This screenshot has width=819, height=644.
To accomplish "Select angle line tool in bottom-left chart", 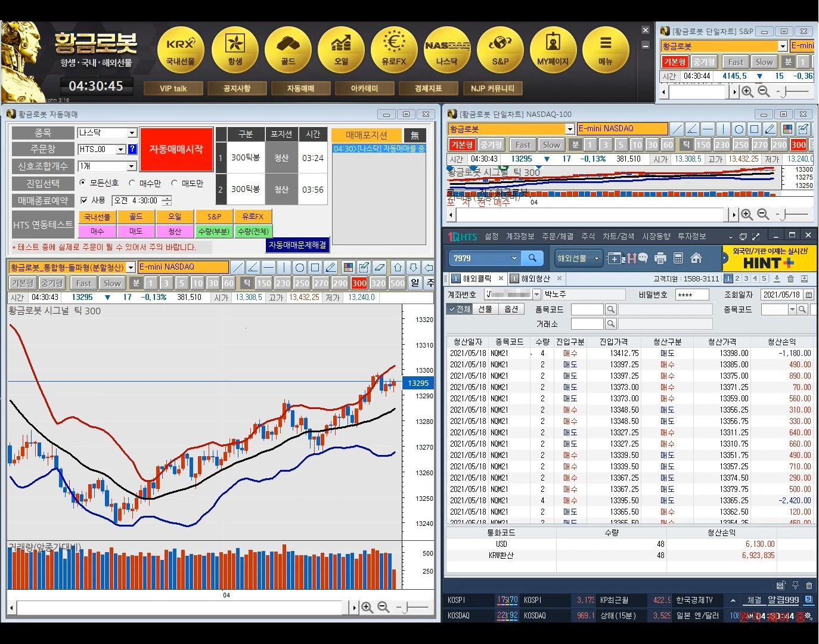I will click(253, 267).
